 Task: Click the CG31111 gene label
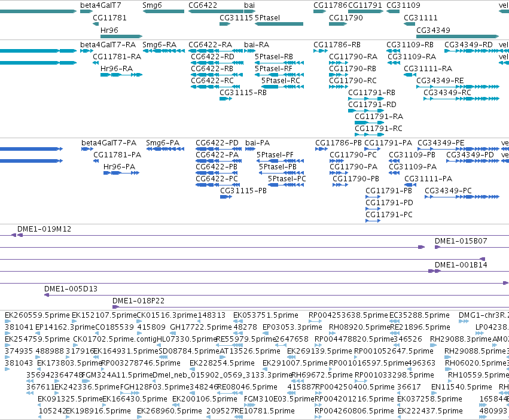[x=420, y=17]
